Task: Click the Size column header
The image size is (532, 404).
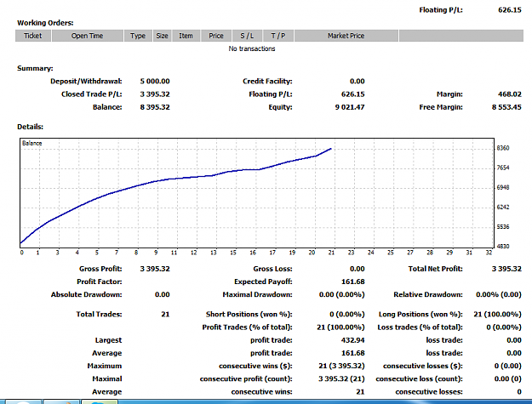Action: tap(163, 36)
